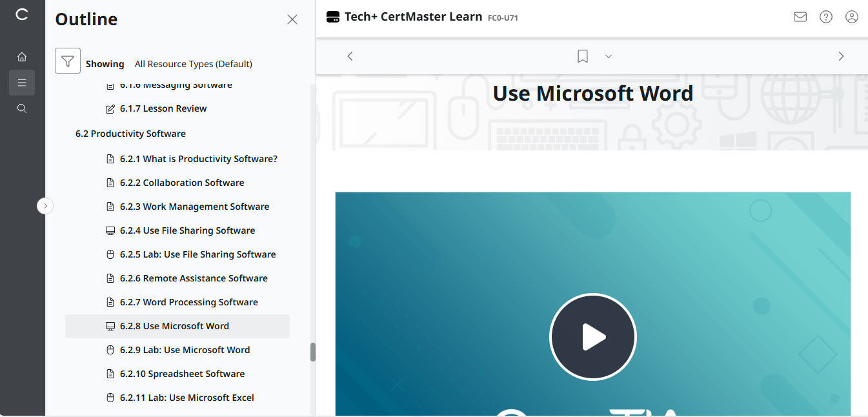Play the Use Microsoft Word video
868x417 pixels.
(x=592, y=336)
